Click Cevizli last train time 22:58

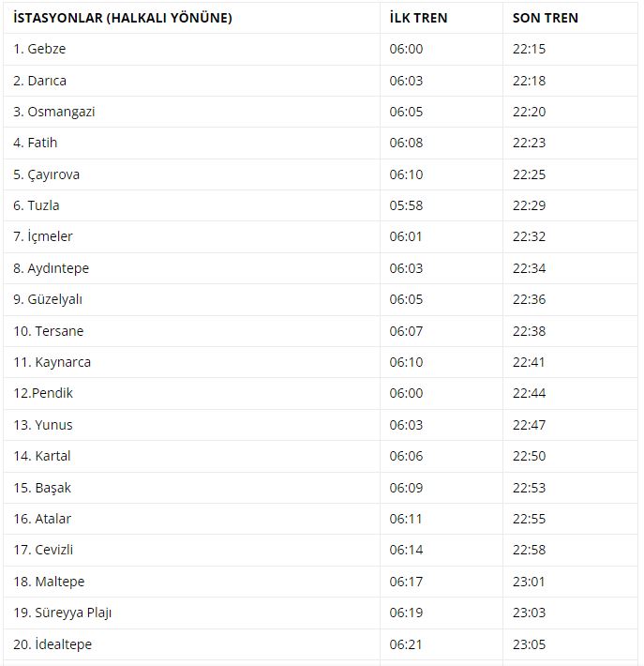pos(529,550)
